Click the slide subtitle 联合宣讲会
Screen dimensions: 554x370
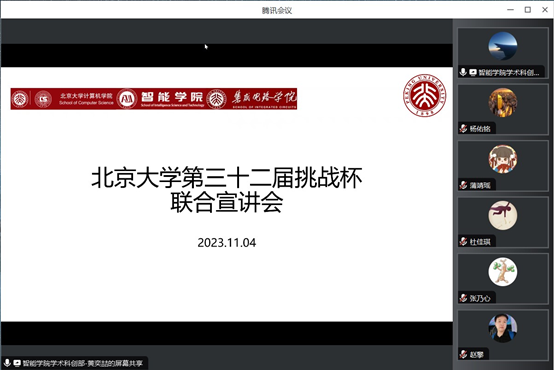tap(227, 202)
